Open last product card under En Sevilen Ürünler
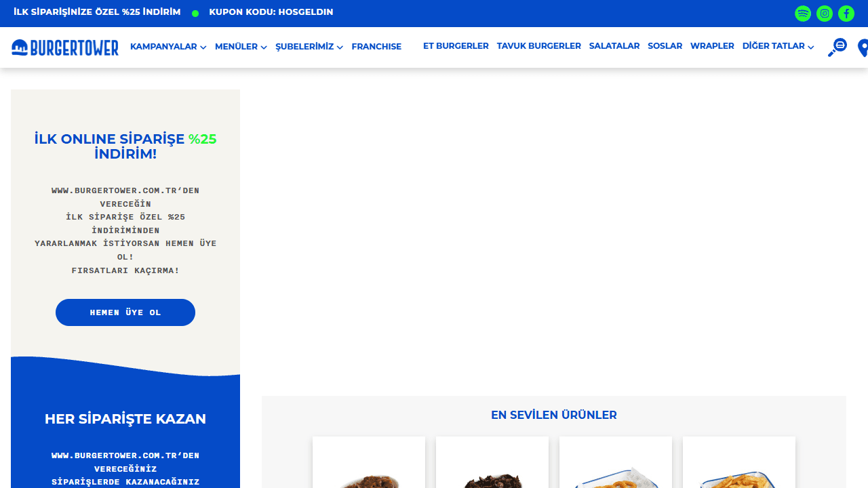 tap(739, 464)
